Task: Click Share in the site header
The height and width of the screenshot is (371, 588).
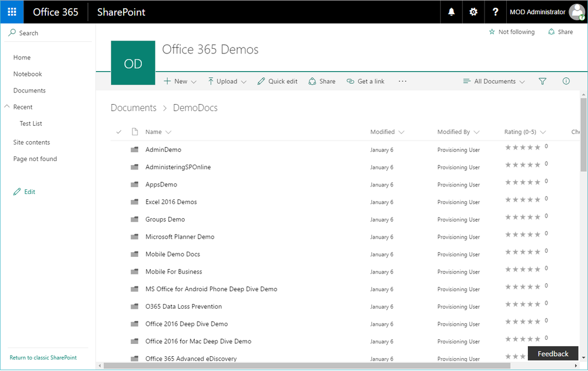Action: pyautogui.click(x=560, y=32)
